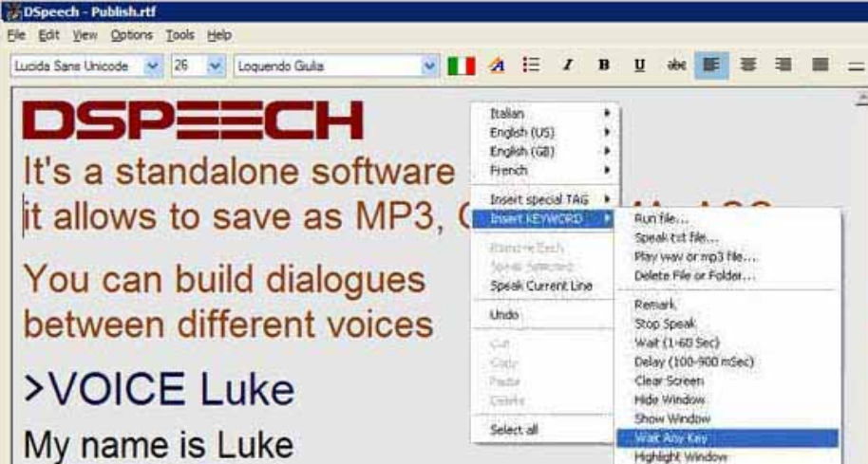Image resolution: width=868 pixels, height=464 pixels.
Task: Toggle bold formatting
Action: tap(603, 66)
